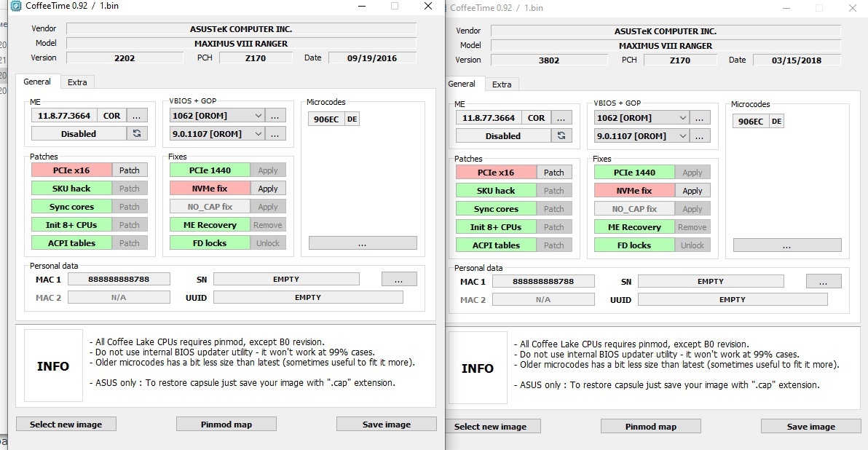Click Init 8+ CPUs label in left window
This screenshot has width=868, height=450.
pyautogui.click(x=71, y=225)
